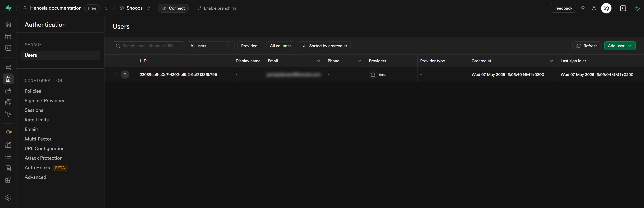Viewport: 644px width, 208px height.
Task: Open Project Settings gear icon
Action: pos(8,198)
